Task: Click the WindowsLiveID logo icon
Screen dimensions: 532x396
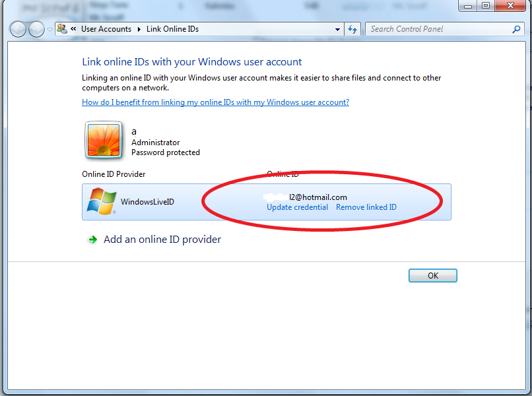Action: tap(102, 201)
